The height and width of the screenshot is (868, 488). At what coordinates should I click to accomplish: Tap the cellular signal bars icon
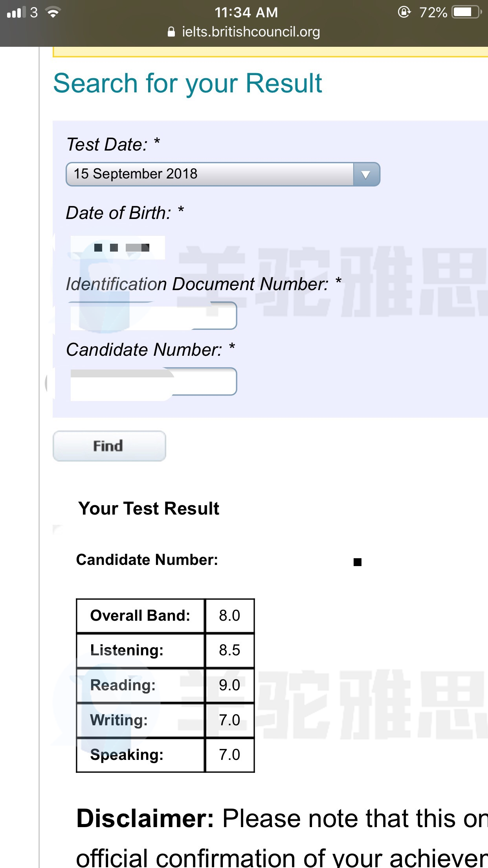click(x=16, y=13)
